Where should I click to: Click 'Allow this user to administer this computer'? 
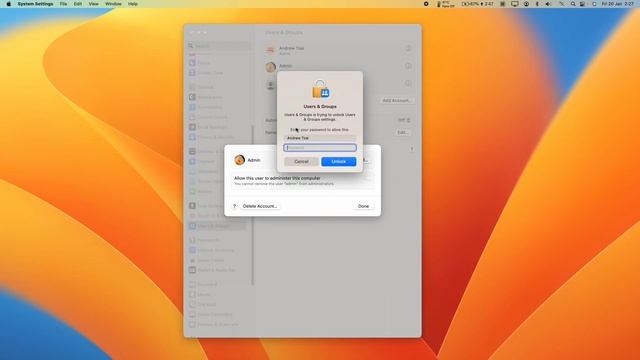[277, 178]
